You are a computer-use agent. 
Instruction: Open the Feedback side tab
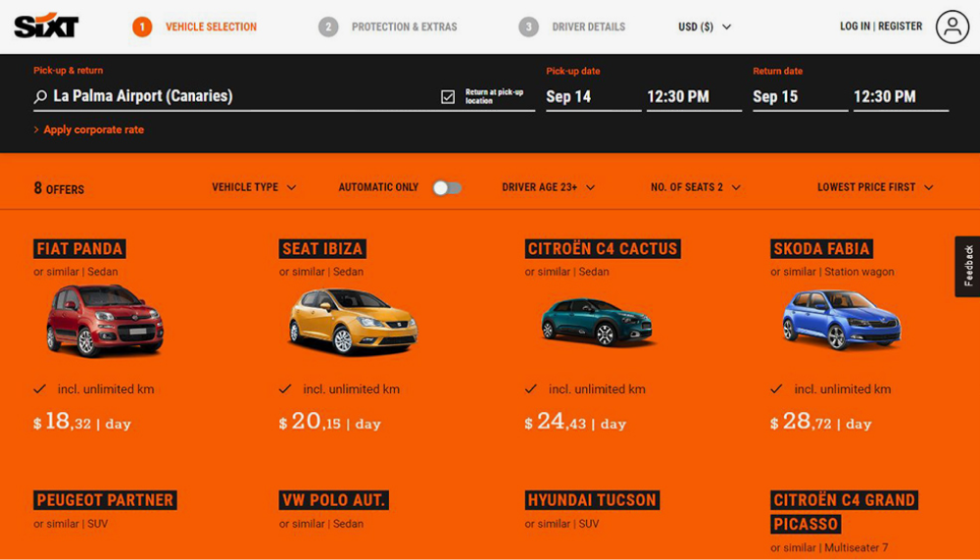point(967,266)
